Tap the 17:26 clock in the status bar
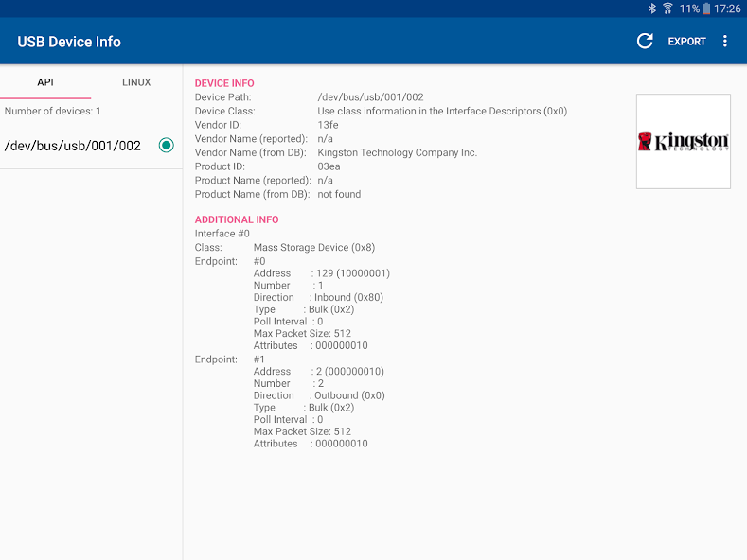 [727, 9]
